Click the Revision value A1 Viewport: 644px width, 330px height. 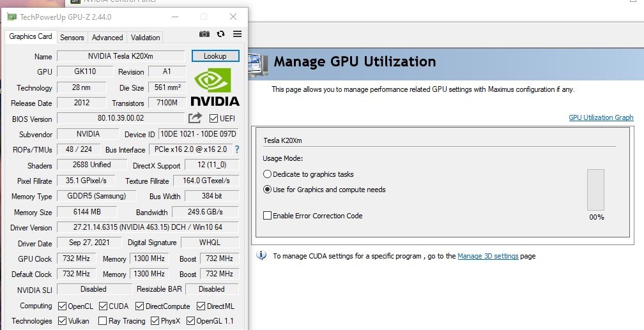point(167,71)
